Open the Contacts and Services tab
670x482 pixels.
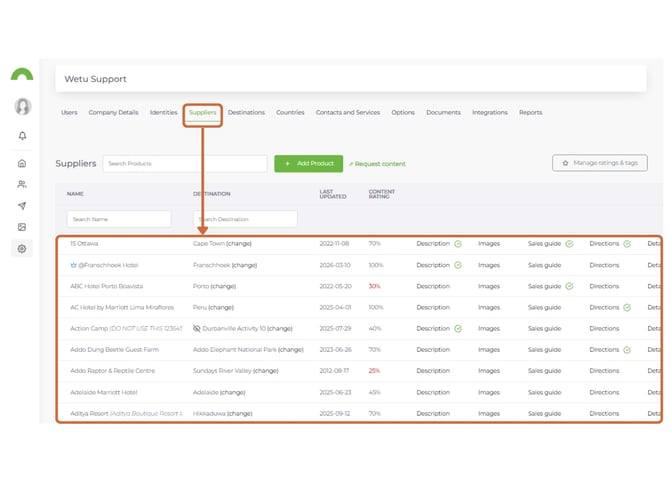click(x=348, y=112)
